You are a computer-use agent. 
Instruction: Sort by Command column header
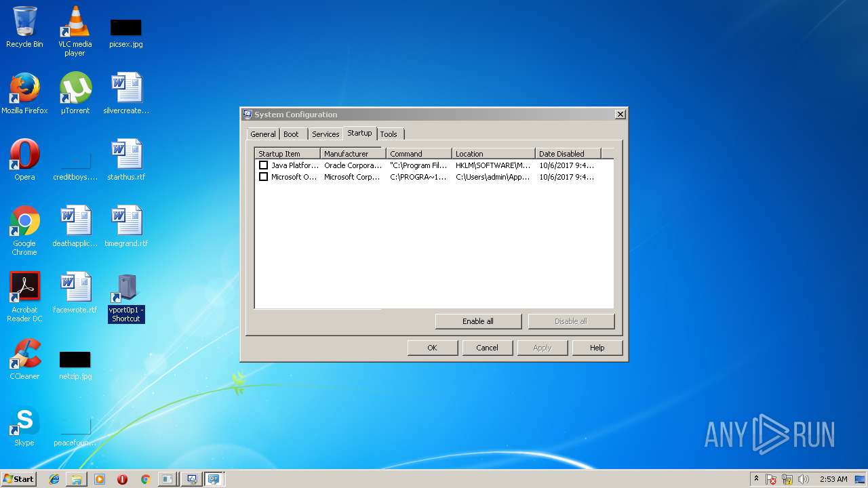[x=419, y=154]
